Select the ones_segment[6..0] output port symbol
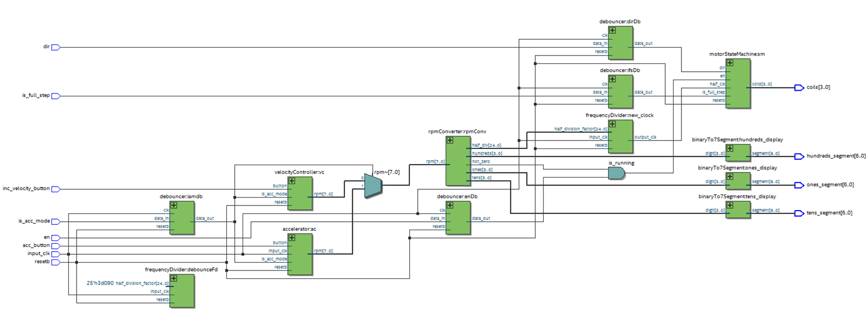Screen dimensions: 868x326 (x=799, y=185)
